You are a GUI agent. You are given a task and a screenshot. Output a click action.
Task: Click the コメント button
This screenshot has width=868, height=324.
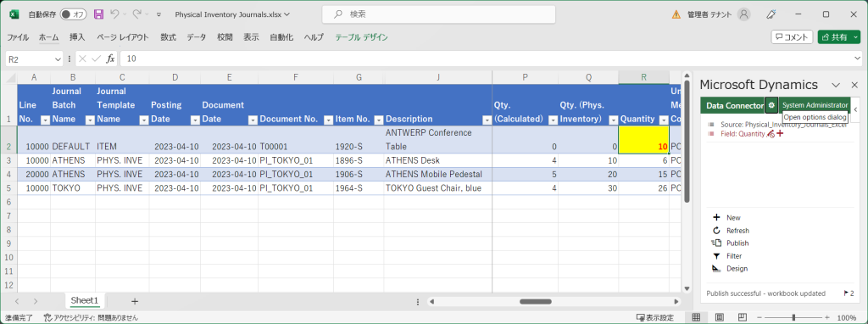(792, 37)
